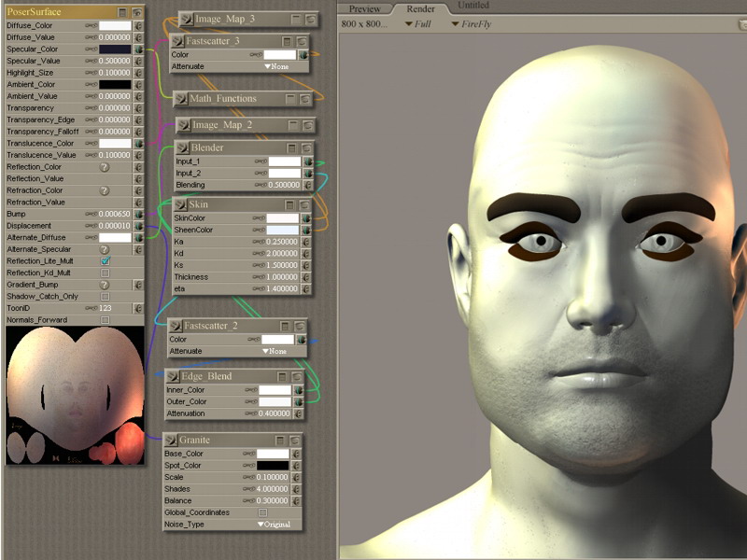Click the Math_Functions node output icon

click(x=182, y=99)
